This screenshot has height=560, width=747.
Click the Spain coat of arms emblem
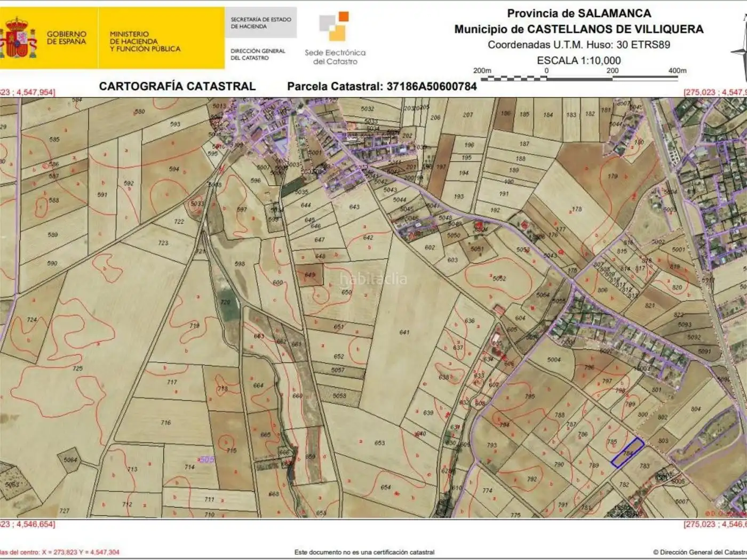tap(19, 38)
